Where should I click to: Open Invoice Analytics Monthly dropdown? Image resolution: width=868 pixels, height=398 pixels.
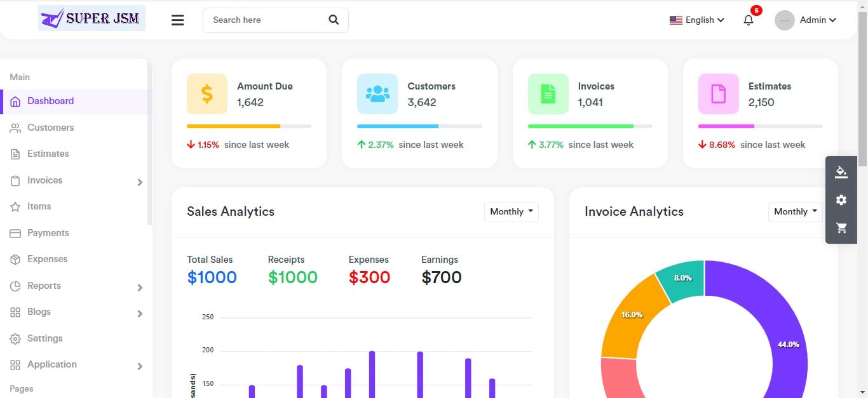point(796,212)
